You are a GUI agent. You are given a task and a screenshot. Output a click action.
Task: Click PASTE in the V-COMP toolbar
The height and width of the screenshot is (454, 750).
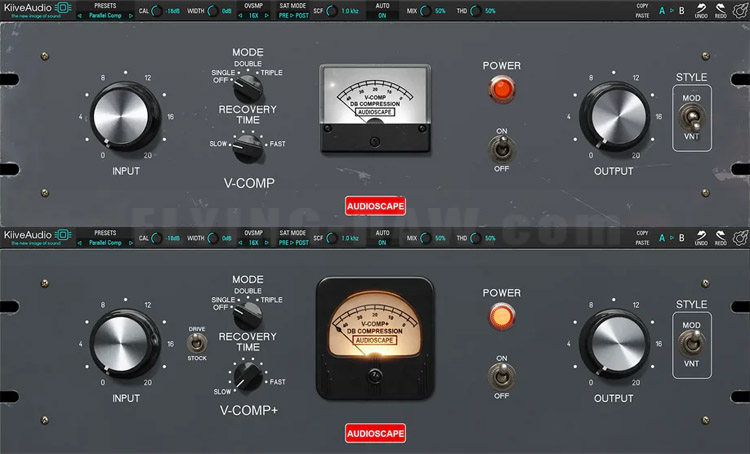coord(642,15)
